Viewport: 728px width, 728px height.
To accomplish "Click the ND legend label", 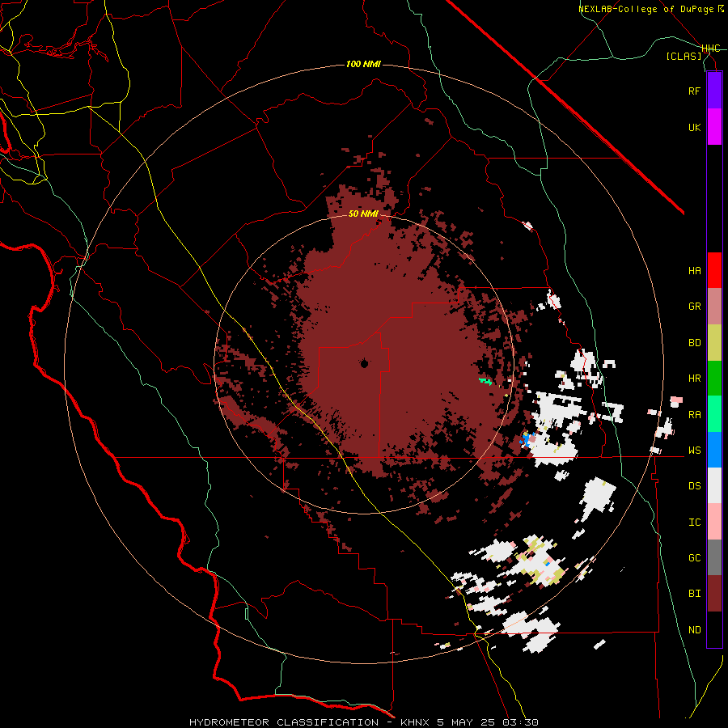I will click(x=694, y=630).
